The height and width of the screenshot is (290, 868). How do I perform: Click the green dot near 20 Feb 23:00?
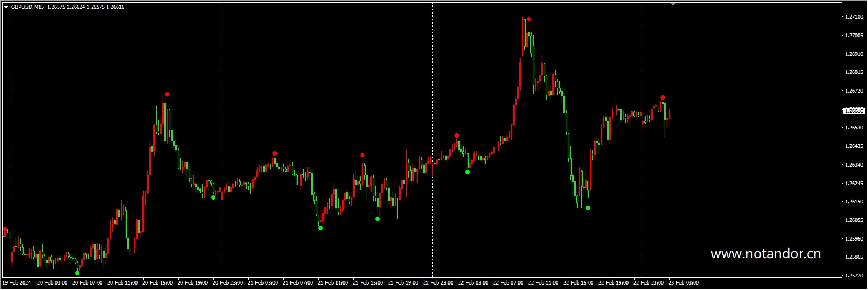point(213,197)
